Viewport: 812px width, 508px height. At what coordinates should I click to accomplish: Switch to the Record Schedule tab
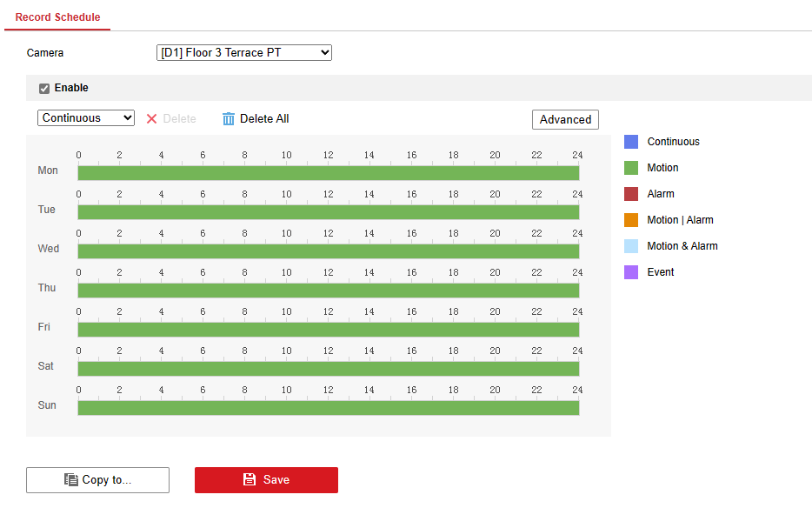pyautogui.click(x=57, y=17)
